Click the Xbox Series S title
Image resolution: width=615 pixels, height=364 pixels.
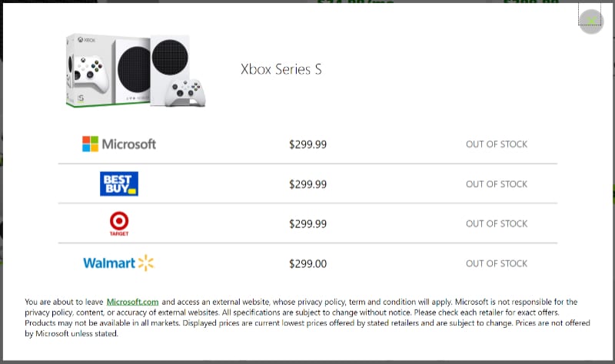(281, 69)
